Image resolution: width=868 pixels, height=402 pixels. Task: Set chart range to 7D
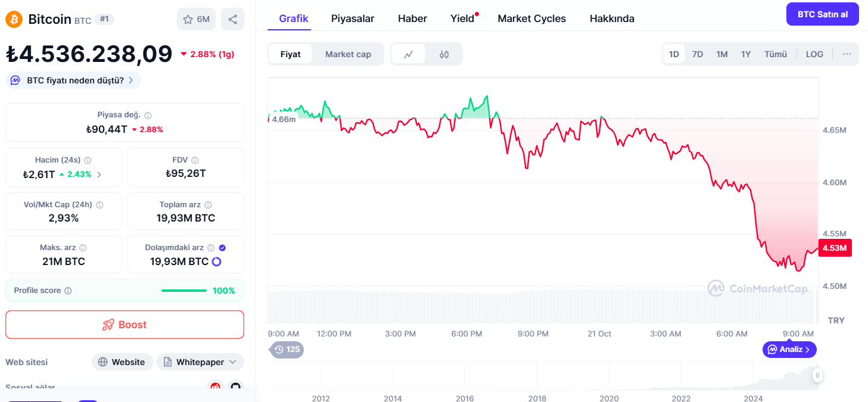[x=698, y=54]
